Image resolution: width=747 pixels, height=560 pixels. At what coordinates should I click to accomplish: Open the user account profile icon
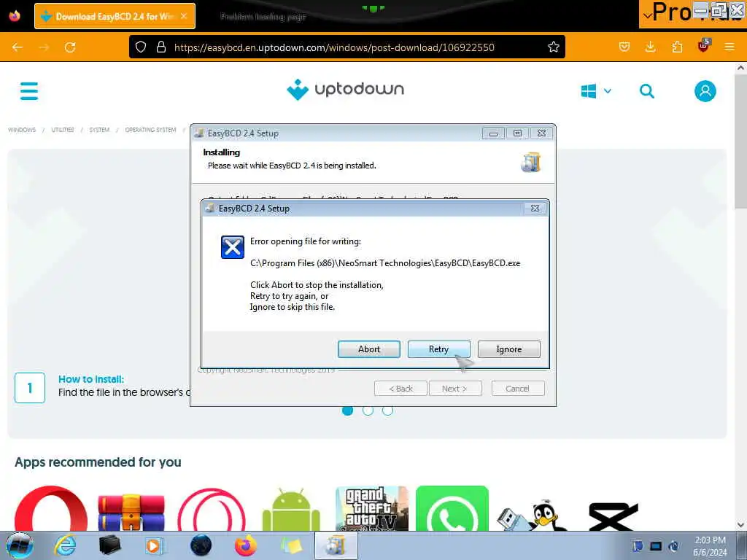click(x=705, y=91)
